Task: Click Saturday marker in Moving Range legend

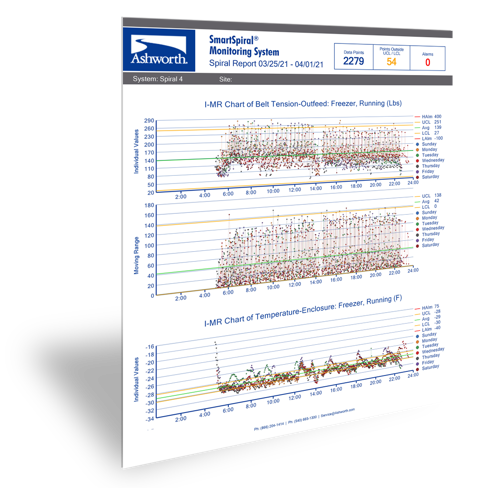Action: pos(417,246)
